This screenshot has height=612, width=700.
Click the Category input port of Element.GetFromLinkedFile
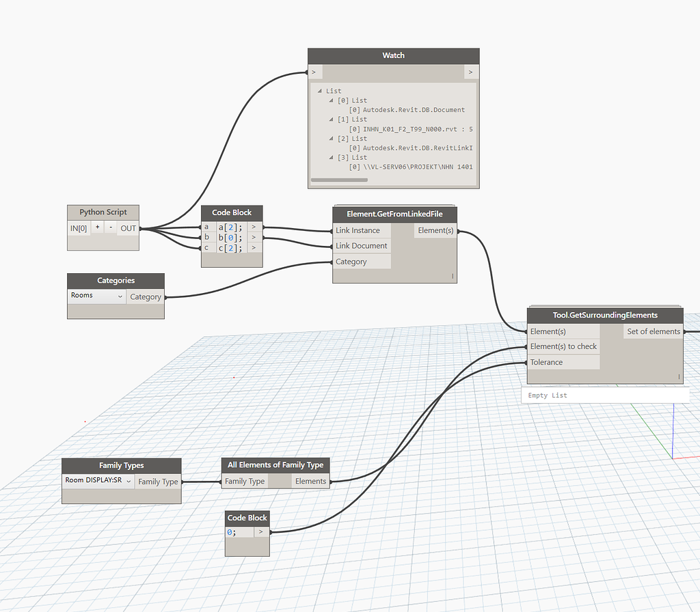pyautogui.click(x=351, y=261)
